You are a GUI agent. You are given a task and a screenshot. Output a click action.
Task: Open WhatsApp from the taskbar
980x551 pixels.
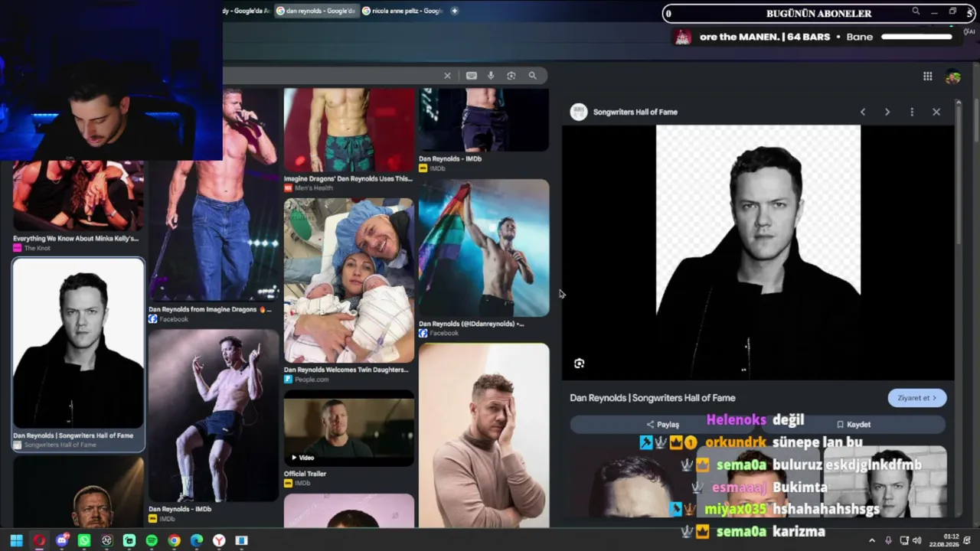(84, 540)
